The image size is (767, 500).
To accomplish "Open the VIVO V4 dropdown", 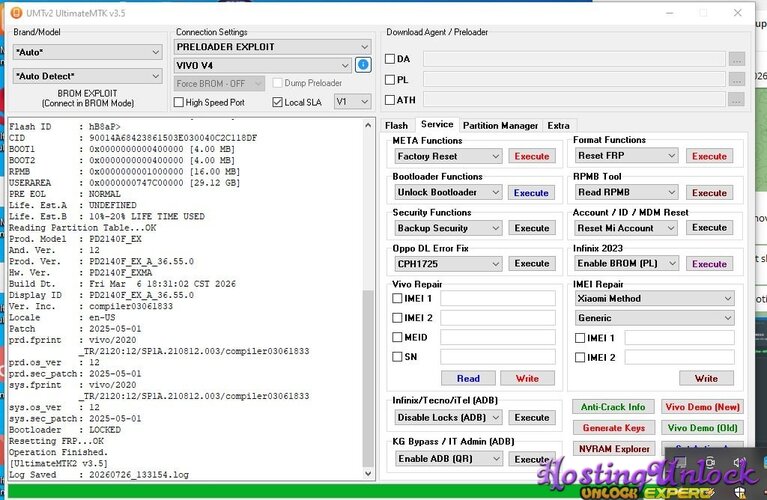I will [x=263, y=65].
